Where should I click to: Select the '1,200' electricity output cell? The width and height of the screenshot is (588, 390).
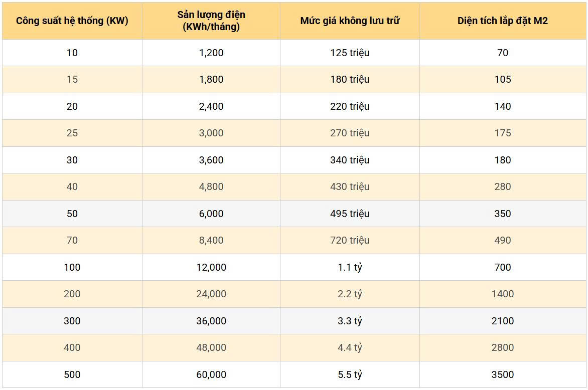pyautogui.click(x=211, y=53)
